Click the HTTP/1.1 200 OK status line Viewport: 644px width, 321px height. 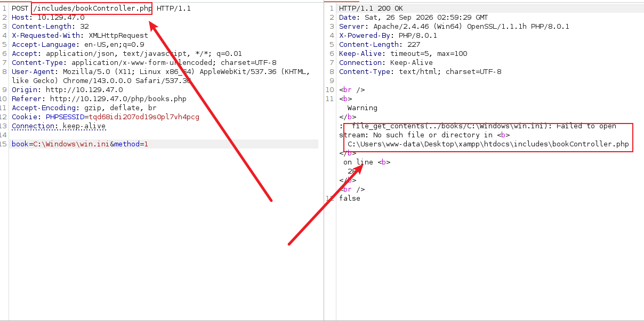(x=371, y=9)
